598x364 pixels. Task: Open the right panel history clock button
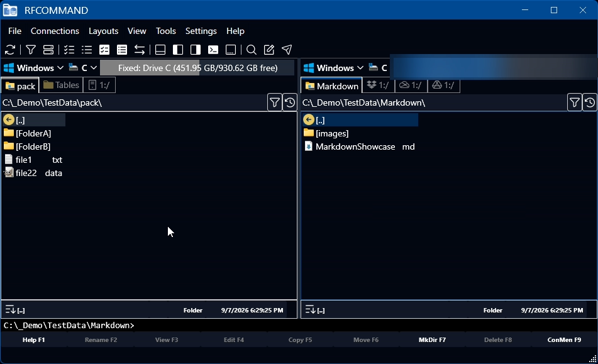590,102
